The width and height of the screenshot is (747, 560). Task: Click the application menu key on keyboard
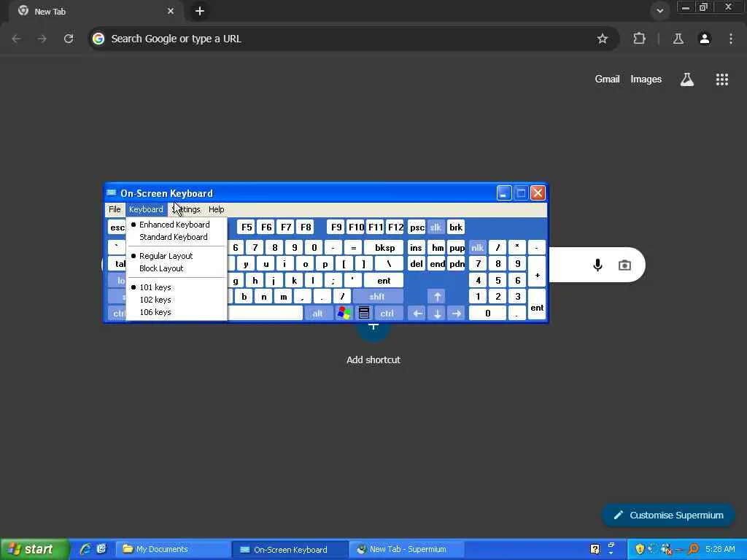pyautogui.click(x=364, y=313)
